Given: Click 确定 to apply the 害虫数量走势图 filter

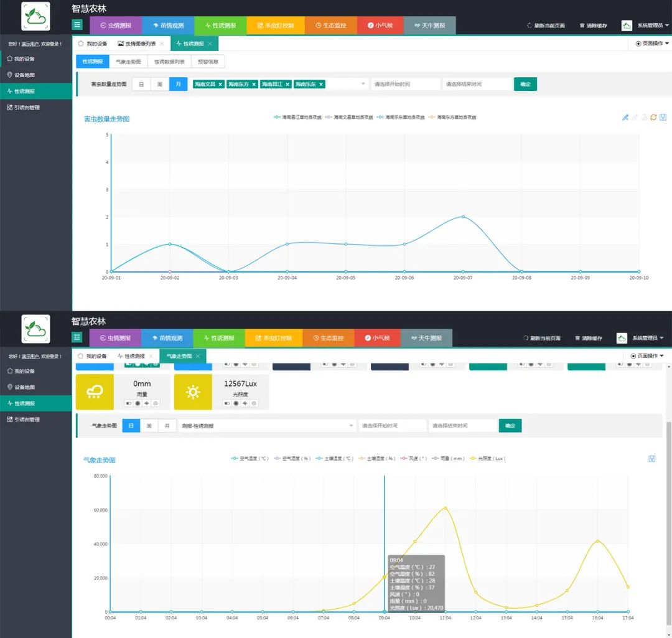Looking at the screenshot, I should (525, 84).
